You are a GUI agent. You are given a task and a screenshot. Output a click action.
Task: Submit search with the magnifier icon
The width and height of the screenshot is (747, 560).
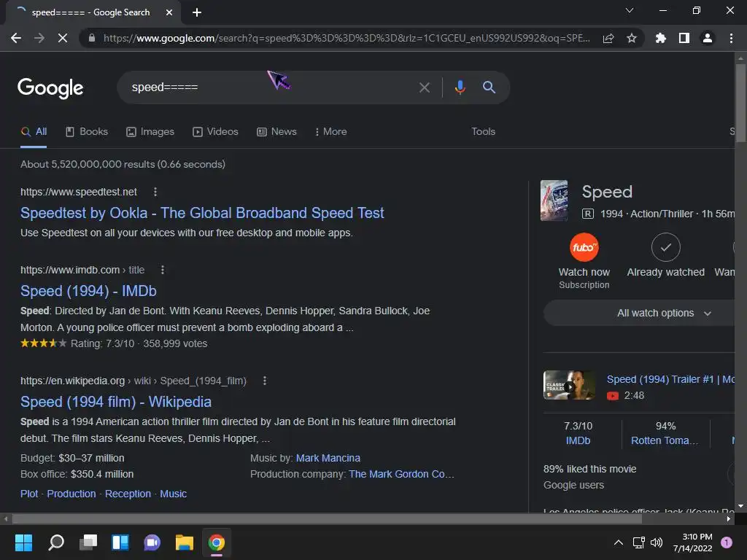point(489,87)
